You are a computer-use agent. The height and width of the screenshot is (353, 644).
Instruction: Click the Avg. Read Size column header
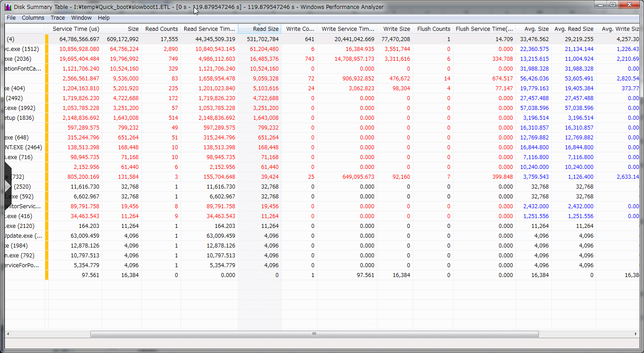click(574, 29)
